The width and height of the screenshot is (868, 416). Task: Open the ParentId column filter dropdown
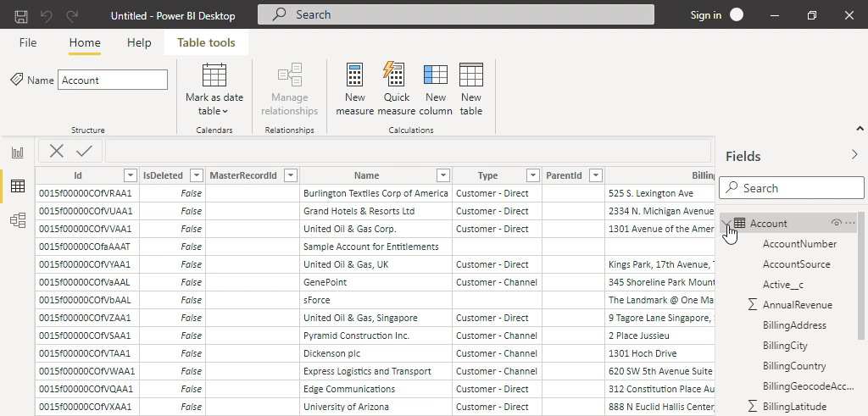point(596,175)
